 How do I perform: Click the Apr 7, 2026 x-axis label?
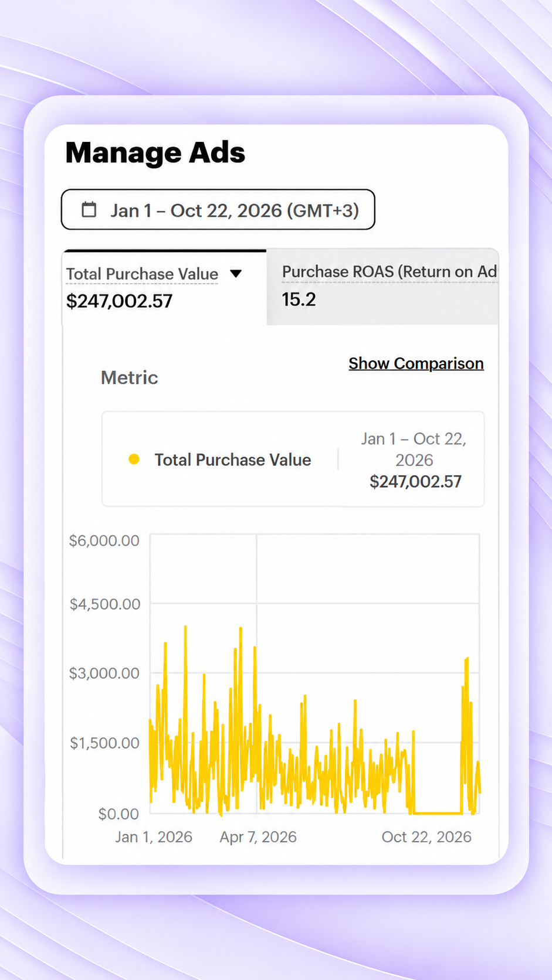click(258, 837)
